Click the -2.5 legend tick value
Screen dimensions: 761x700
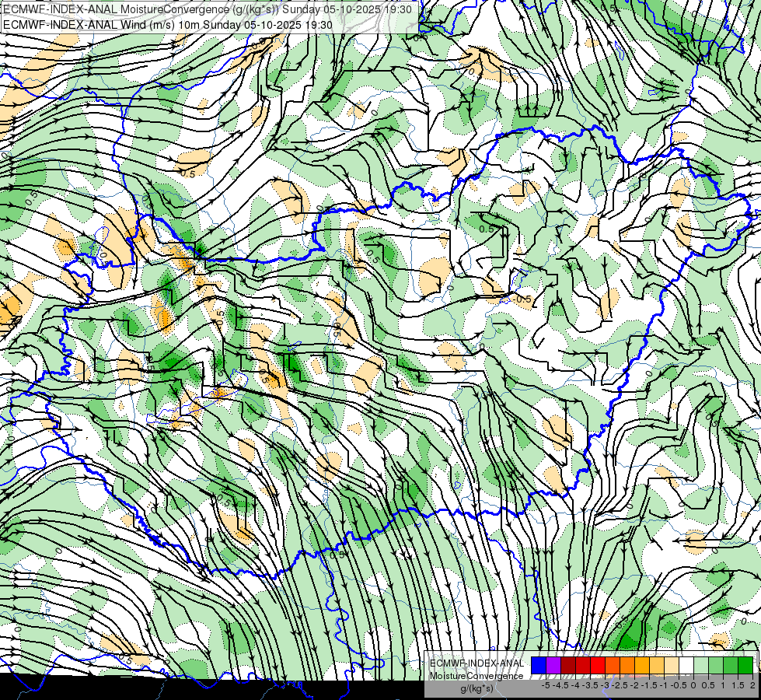click(x=620, y=685)
